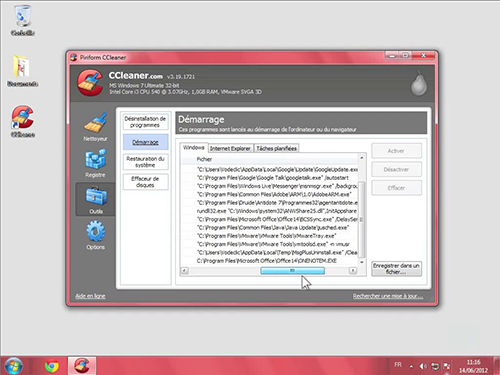500x375 pixels.
Task: Minimize the CCleaner window
Action: [x=392, y=55]
